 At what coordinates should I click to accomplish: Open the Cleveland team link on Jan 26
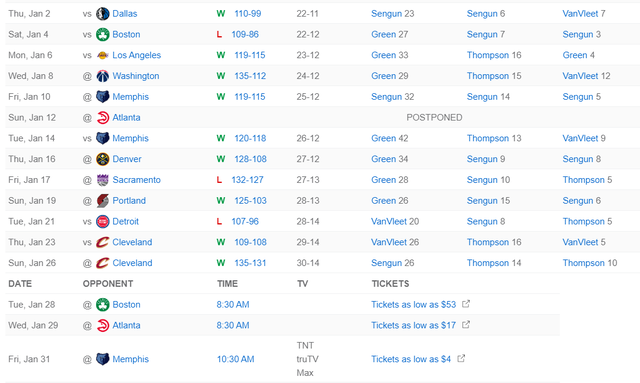pyautogui.click(x=132, y=263)
